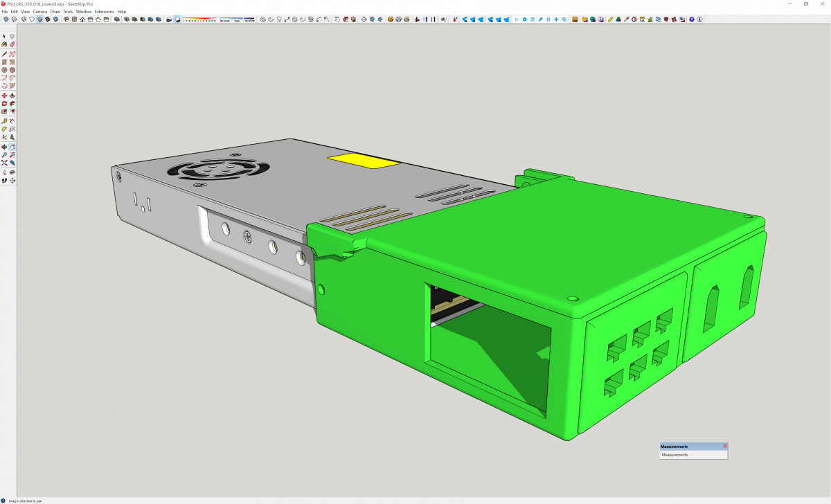The height and width of the screenshot is (504, 831).
Task: Expand the Window menu
Action: [83, 12]
